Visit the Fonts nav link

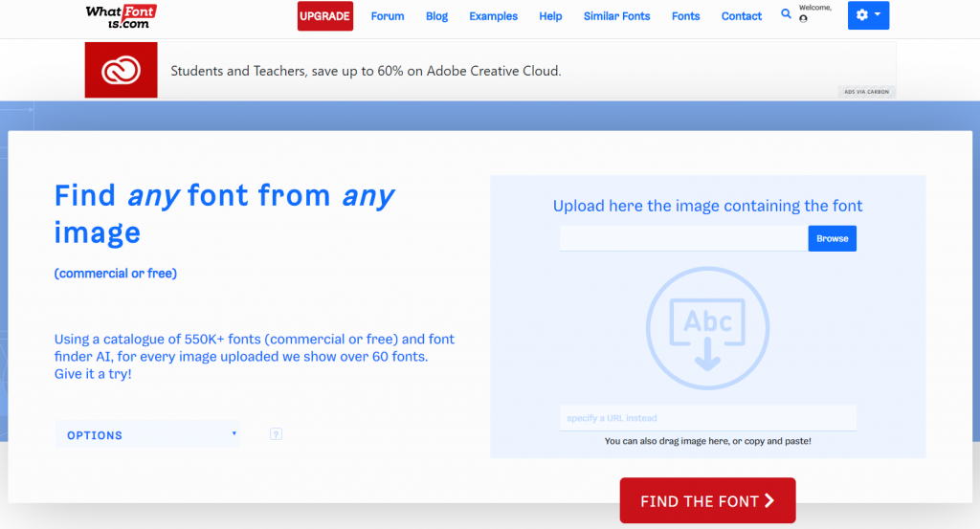(685, 16)
